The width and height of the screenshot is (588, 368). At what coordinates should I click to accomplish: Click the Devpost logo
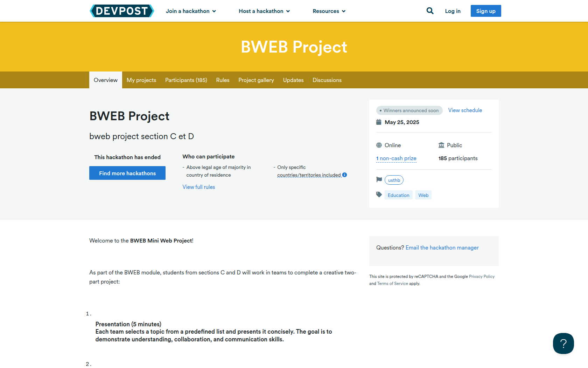point(122,11)
